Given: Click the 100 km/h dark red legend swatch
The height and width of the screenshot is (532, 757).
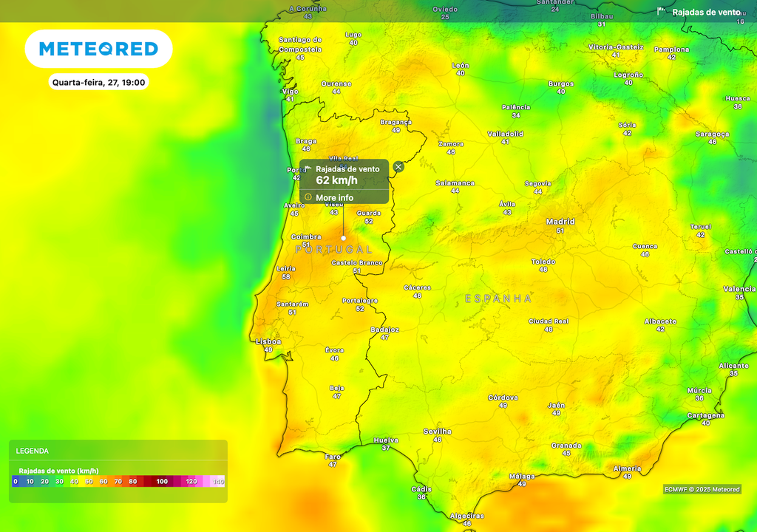Looking at the screenshot, I should [162, 481].
